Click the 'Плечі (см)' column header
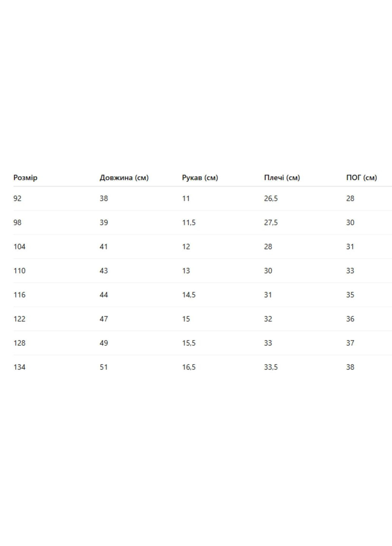Viewport: 392px width, 546px height. click(x=282, y=177)
